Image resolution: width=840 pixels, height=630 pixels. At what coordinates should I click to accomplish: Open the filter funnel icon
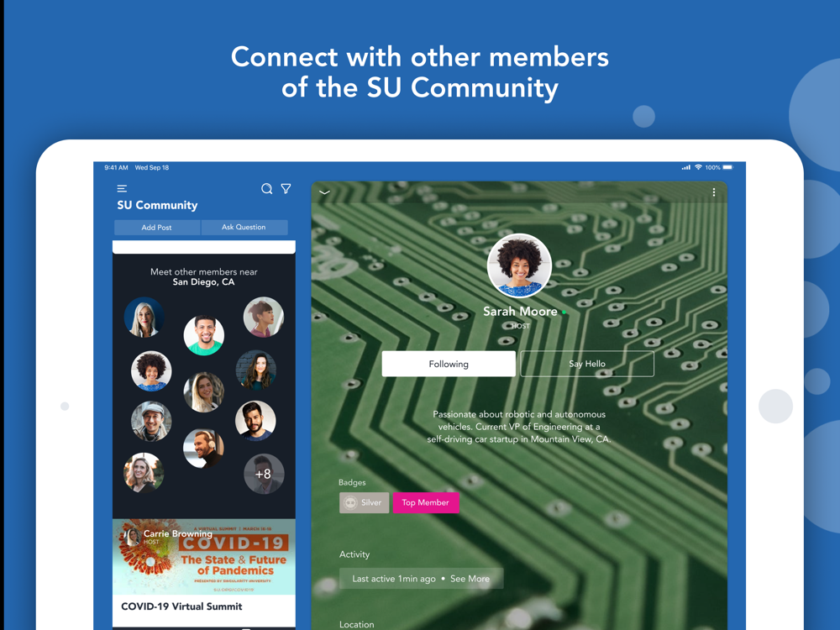point(286,188)
